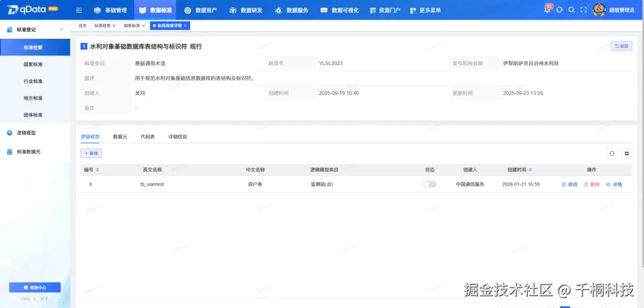This screenshot has width=644, height=308.
Task: Switch to 首页 page tab
Action: point(82,26)
